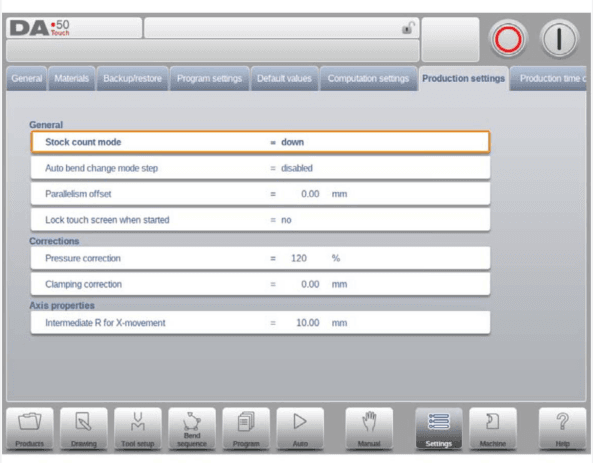Start Auto mode with play icon
This screenshot has width=593, height=463.
click(x=300, y=429)
